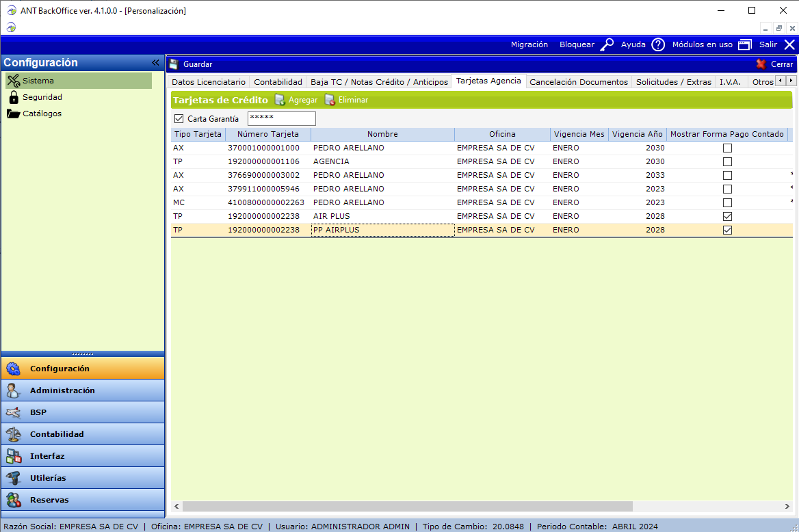Open the Cancelación Documentos tab

pos(578,82)
